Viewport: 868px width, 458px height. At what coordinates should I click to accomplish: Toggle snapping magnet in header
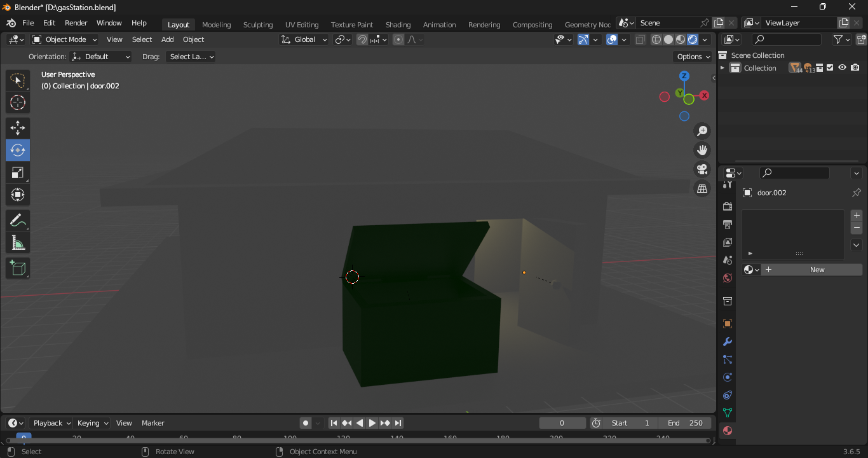pos(362,39)
